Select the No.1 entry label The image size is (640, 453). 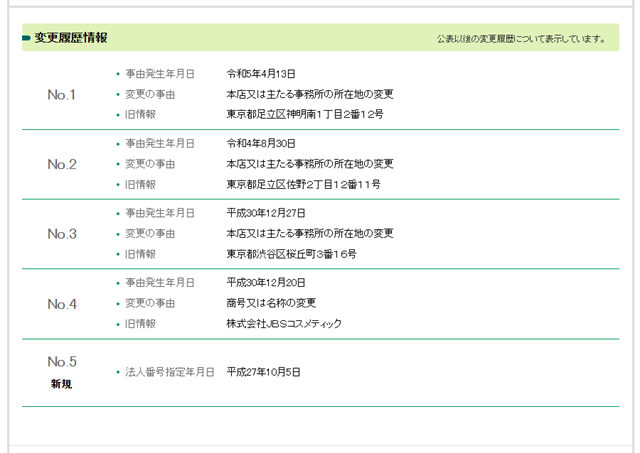(62, 95)
